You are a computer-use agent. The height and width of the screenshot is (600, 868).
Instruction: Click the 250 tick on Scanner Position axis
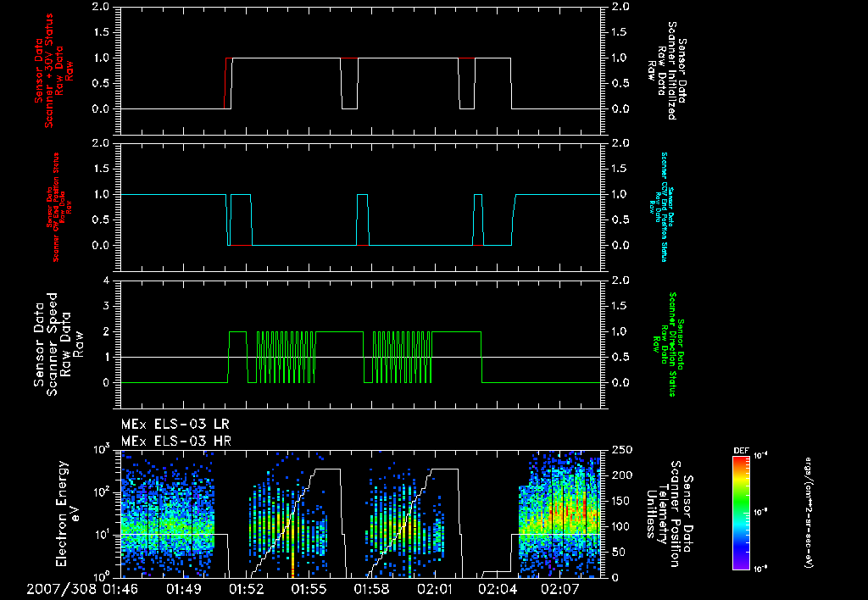coord(623,449)
